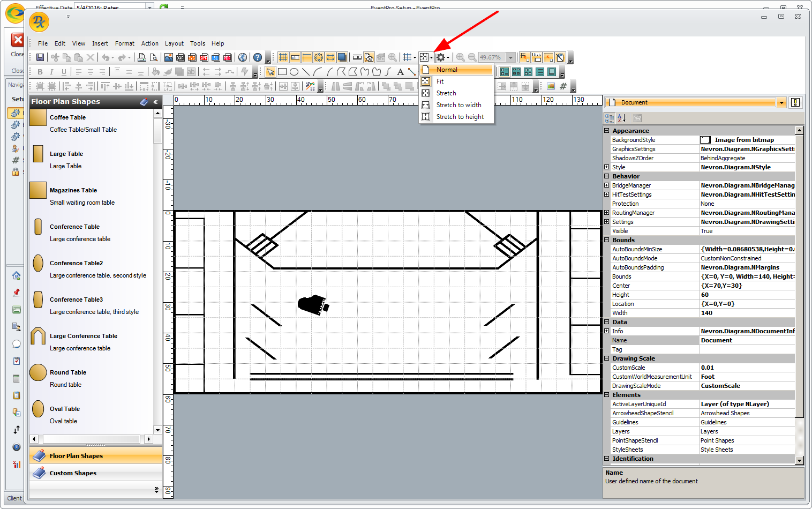
Task: Toggle the grid visibility button
Action: point(283,57)
